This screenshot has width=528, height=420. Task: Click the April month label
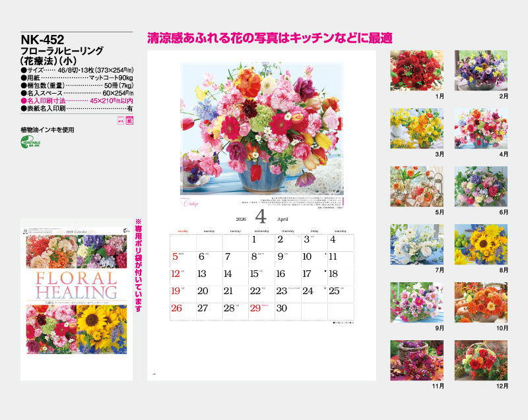[x=282, y=220]
